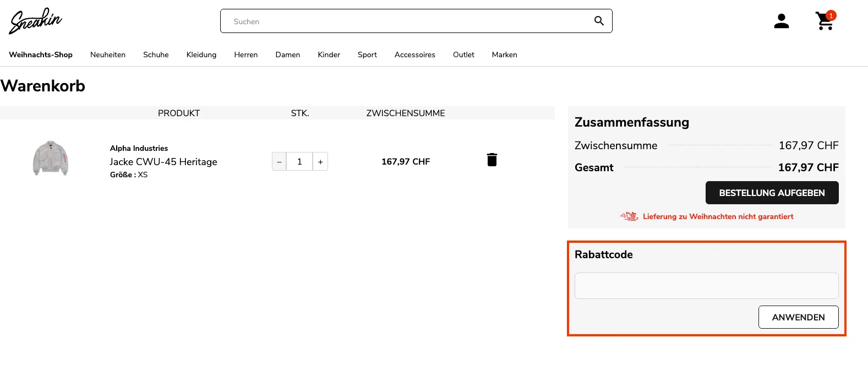
Task: Increase quantity with plus button
Action: click(320, 162)
